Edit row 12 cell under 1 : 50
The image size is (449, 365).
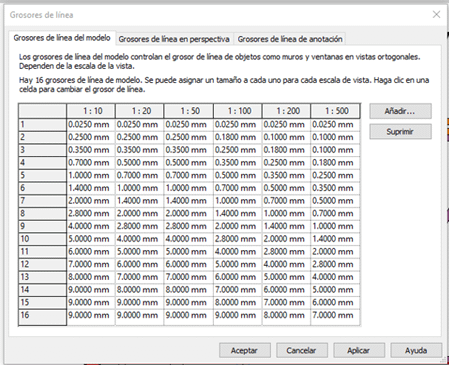pyautogui.click(x=189, y=264)
